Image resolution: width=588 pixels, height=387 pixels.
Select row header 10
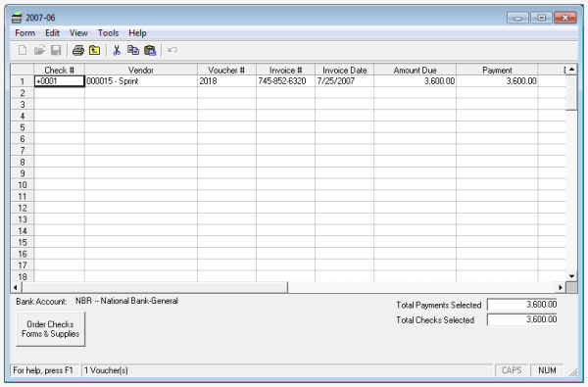23,185
